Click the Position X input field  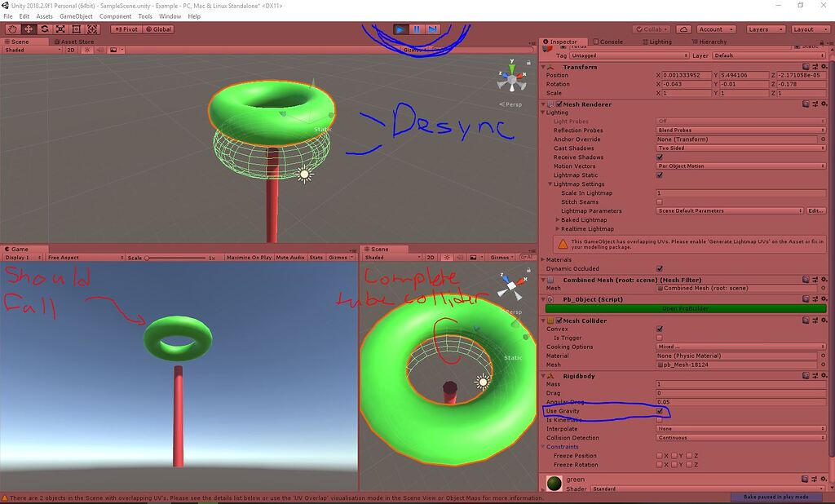[685, 74]
